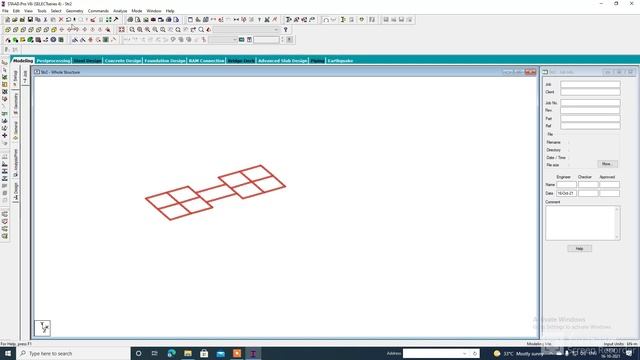Viewport: 640px width, 360px height.
Task: Open the small dropdown in third toolbar row
Action: [223, 40]
